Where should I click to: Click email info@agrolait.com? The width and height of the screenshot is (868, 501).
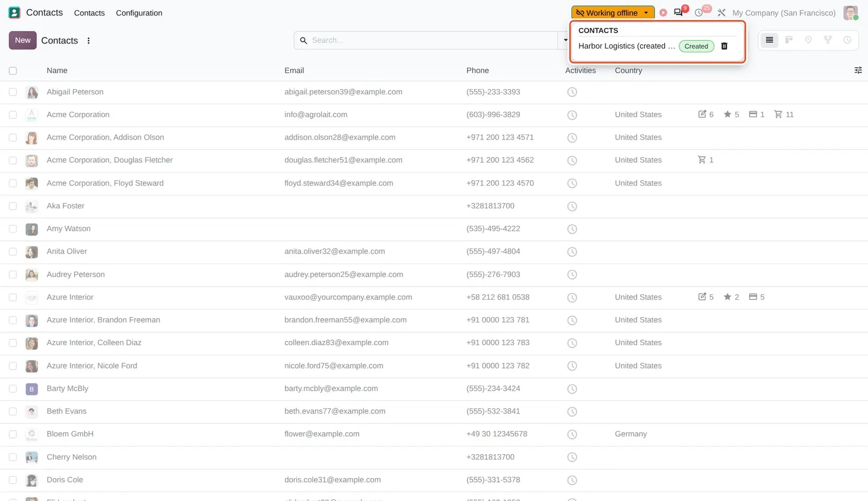pos(316,115)
